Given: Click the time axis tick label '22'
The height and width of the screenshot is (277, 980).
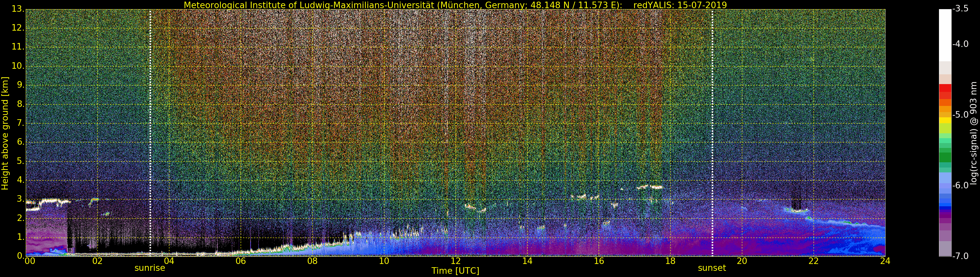Looking at the screenshot, I should [813, 261].
